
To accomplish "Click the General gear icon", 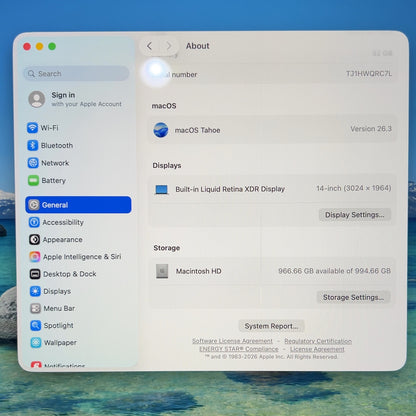I will pyautogui.click(x=34, y=205).
